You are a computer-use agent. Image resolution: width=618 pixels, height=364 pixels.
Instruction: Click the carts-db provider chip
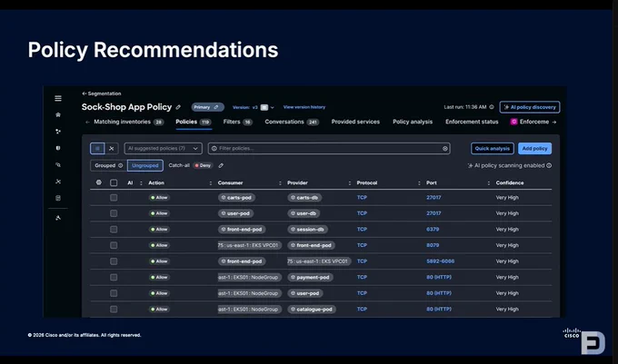(304, 198)
